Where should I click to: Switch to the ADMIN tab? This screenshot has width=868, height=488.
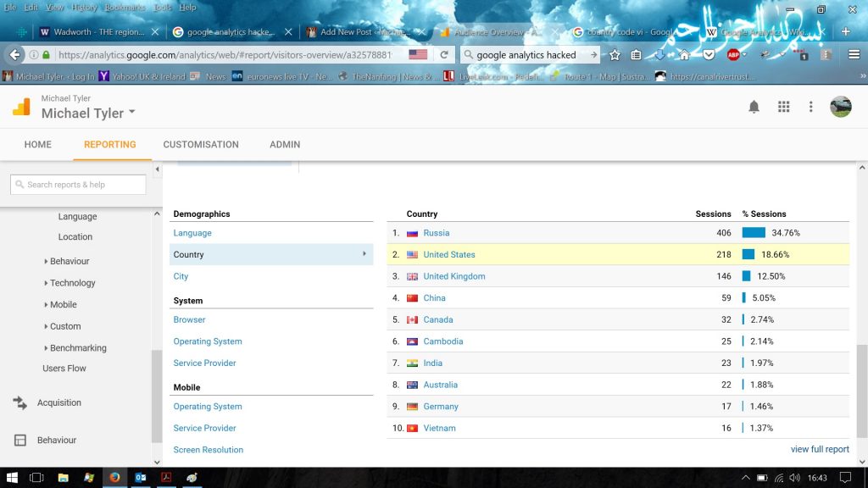[x=285, y=144]
